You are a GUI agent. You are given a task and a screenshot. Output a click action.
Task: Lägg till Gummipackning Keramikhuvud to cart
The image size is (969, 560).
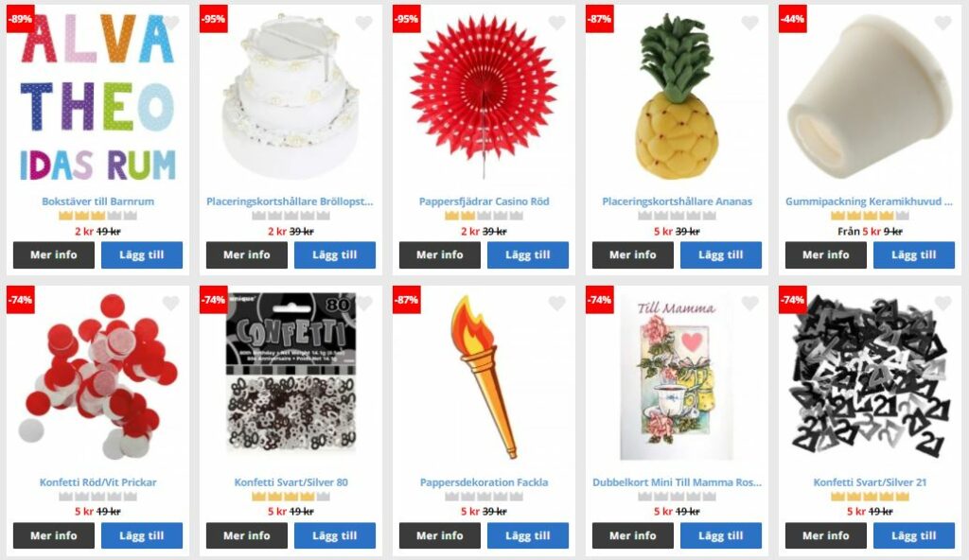point(914,254)
